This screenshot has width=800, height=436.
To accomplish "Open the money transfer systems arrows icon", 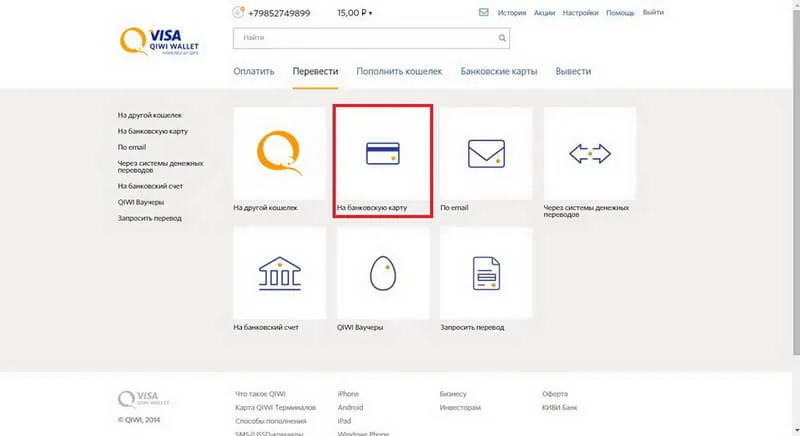I will pyautogui.click(x=590, y=153).
